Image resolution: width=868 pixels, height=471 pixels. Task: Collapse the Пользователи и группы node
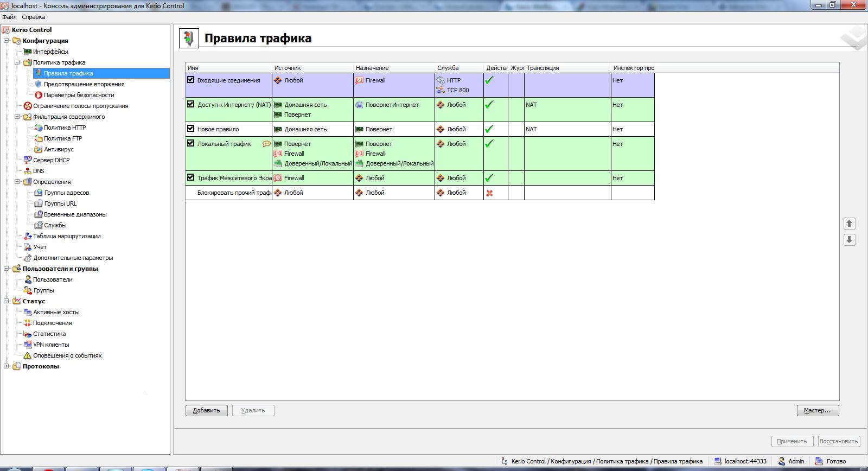7,269
